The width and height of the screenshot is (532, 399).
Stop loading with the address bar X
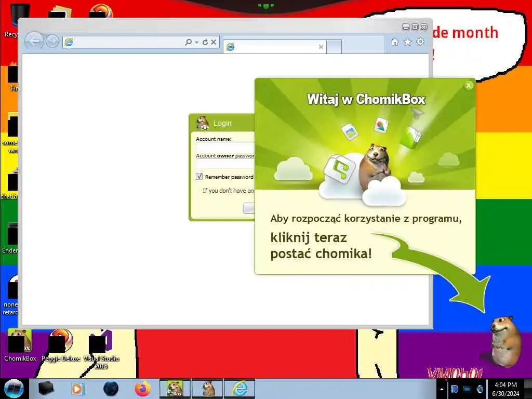[x=214, y=42]
